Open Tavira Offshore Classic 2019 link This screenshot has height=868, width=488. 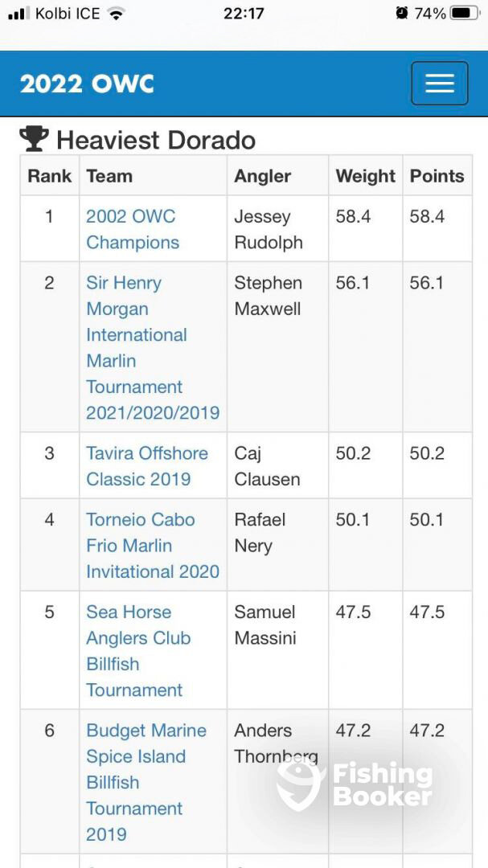147,466
